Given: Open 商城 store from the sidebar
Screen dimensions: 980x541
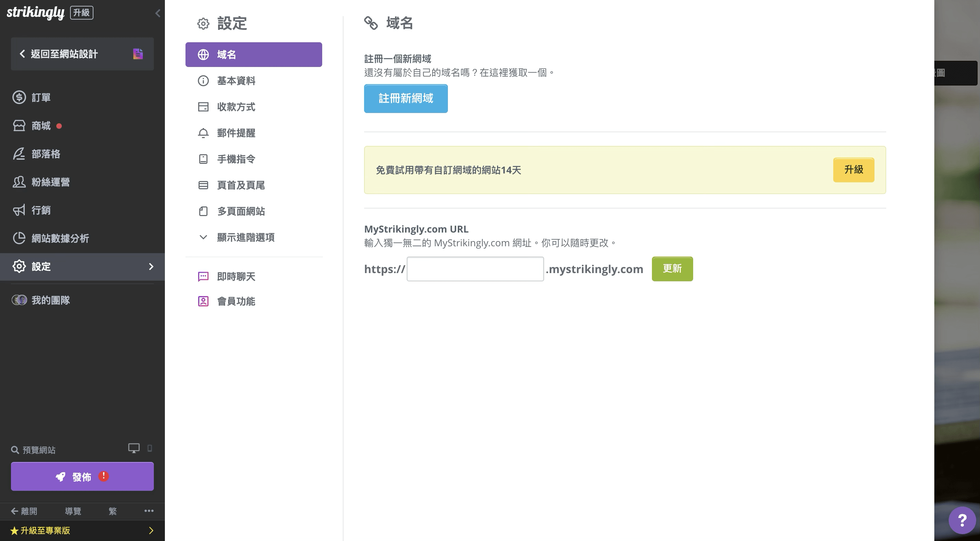Looking at the screenshot, I should 41,126.
